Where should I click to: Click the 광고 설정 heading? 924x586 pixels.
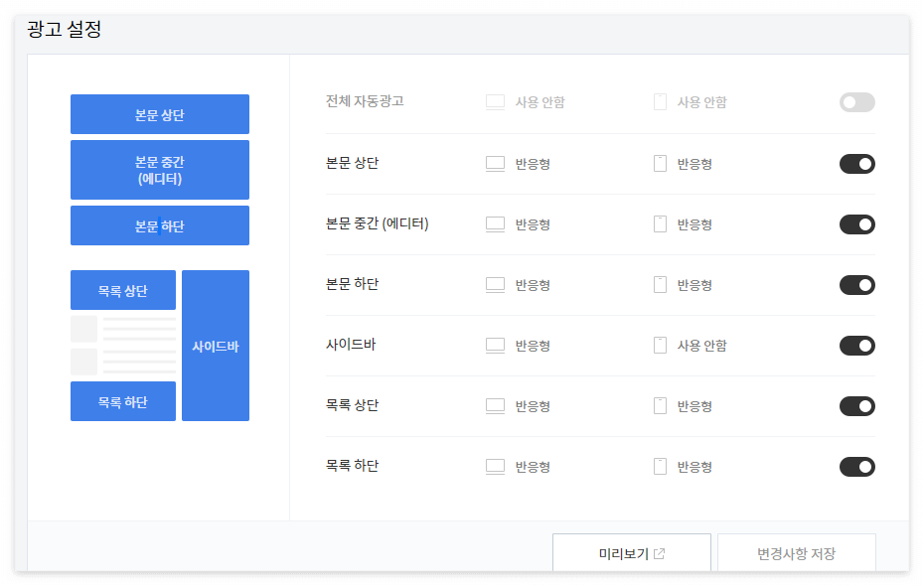pos(65,29)
